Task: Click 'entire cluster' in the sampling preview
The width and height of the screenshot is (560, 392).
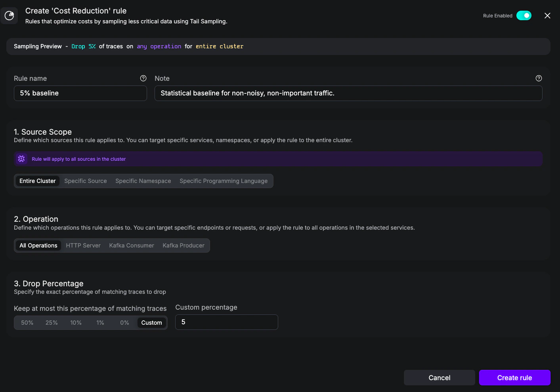Action: coord(220,46)
